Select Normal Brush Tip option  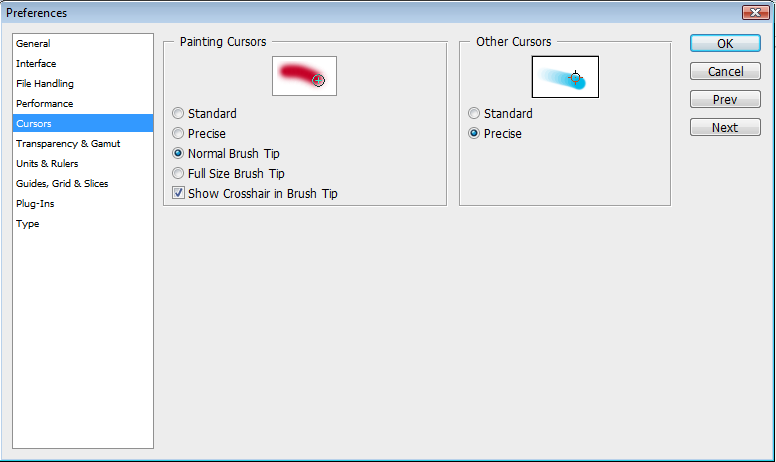[x=178, y=154]
